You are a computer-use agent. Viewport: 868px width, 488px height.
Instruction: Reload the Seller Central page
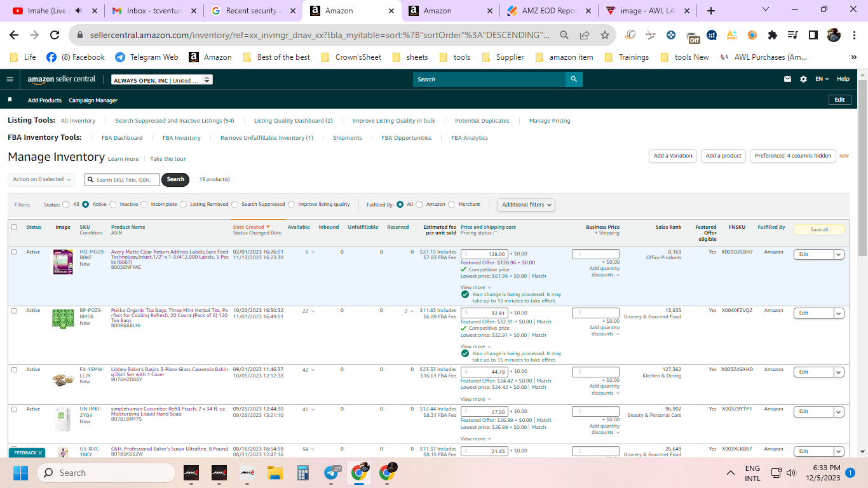pos(55,35)
